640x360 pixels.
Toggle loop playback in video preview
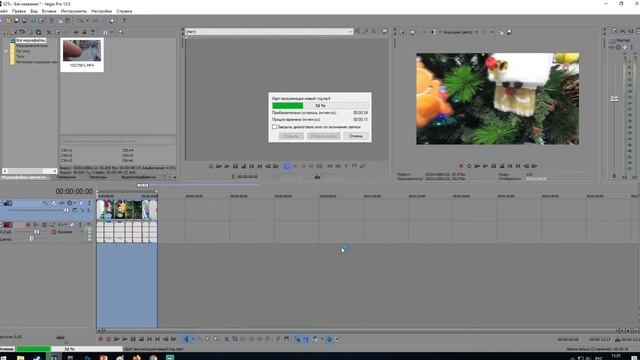[469, 166]
